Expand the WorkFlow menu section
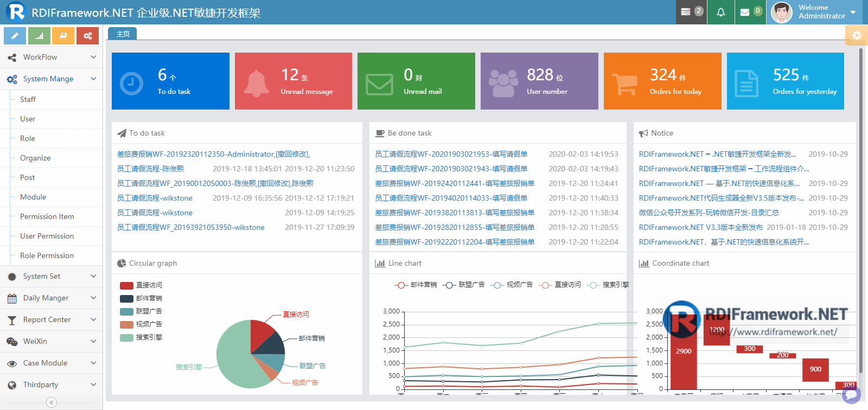 (x=51, y=57)
